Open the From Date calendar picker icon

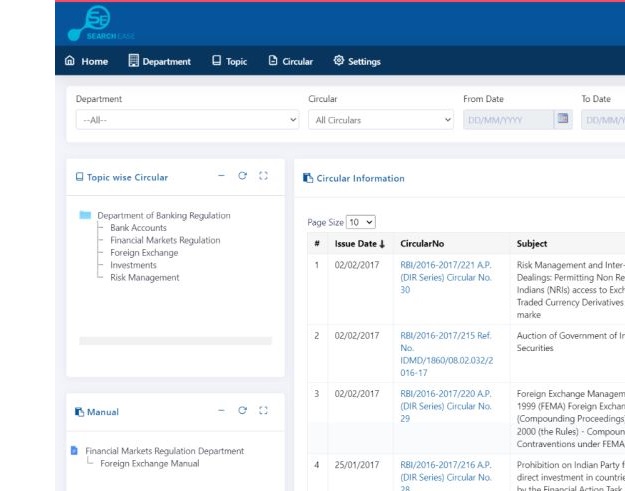[563, 119]
